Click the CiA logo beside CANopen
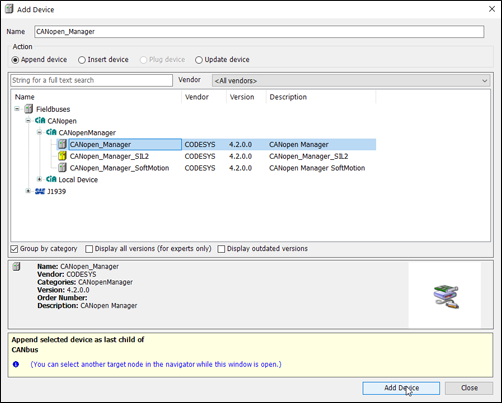 tap(40, 120)
